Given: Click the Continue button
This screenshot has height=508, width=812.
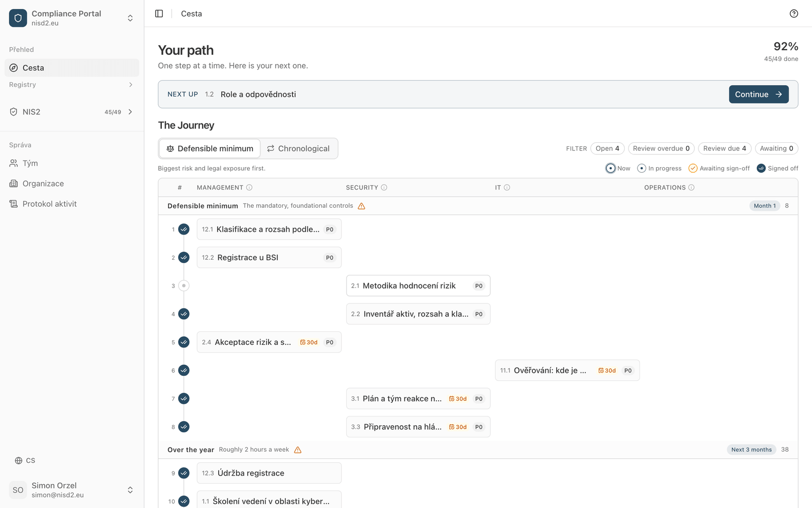Looking at the screenshot, I should pyautogui.click(x=759, y=94).
